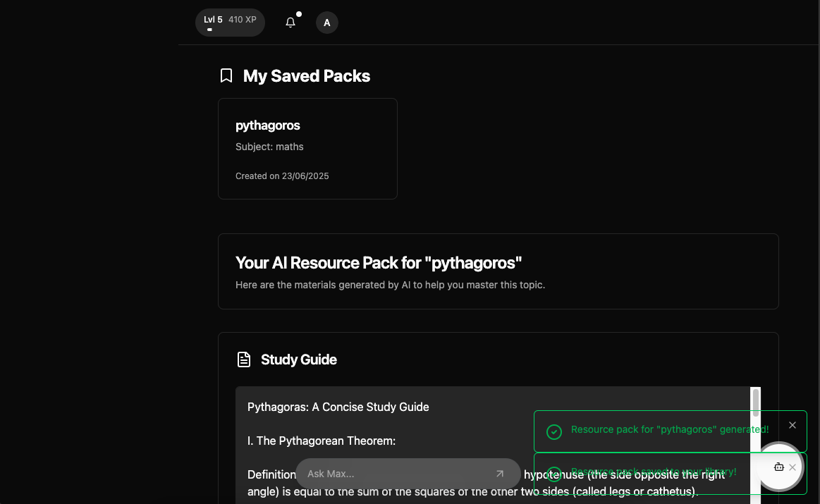Click the Study Guide heading text
The width and height of the screenshot is (820, 504).
[299, 359]
